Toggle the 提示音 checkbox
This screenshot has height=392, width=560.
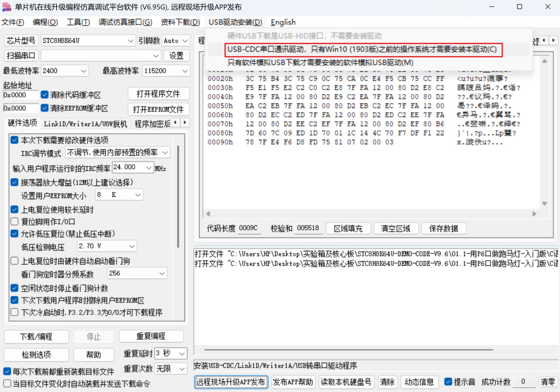(448, 381)
